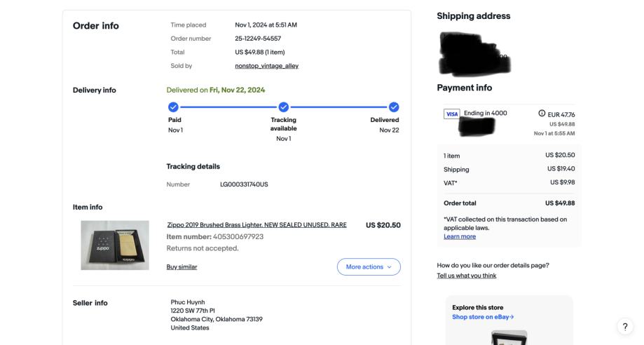
Task: Click the Delivered step checkmark icon
Action: point(394,107)
